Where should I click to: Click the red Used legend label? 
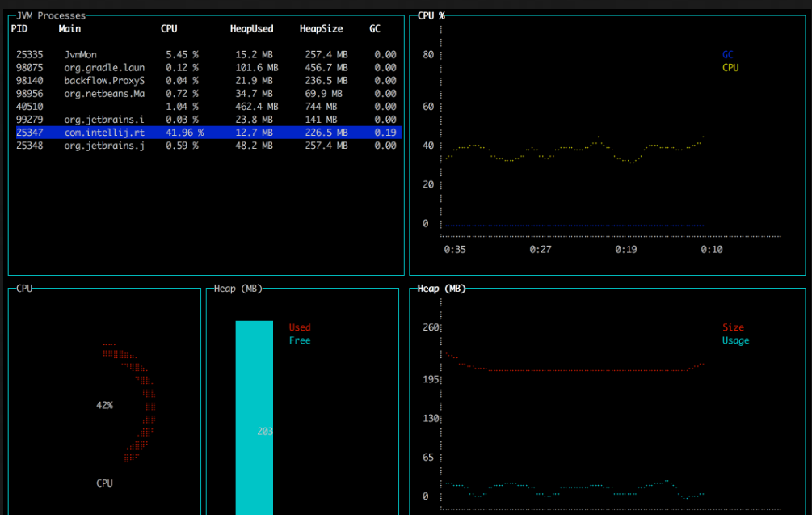300,327
